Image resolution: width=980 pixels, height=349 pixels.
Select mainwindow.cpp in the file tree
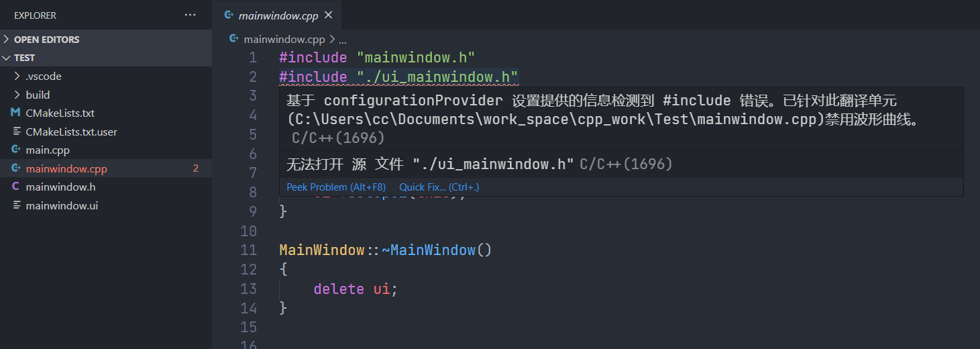click(x=106, y=168)
